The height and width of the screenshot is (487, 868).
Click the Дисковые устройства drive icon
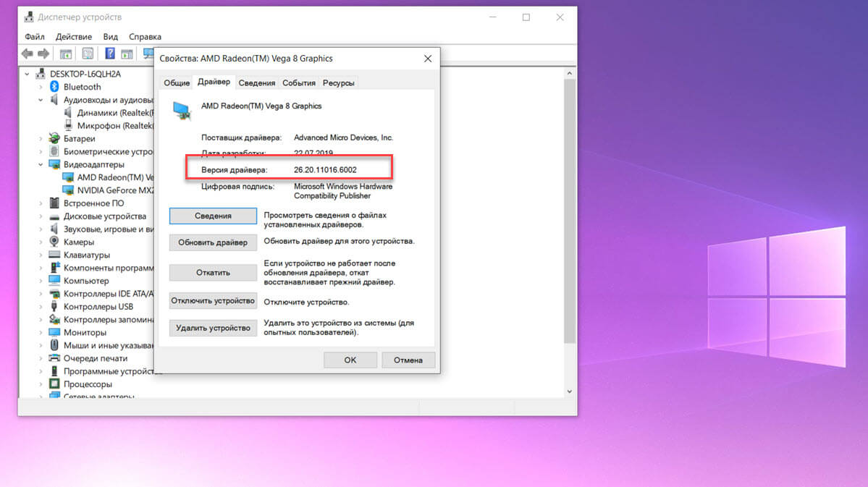(x=54, y=216)
